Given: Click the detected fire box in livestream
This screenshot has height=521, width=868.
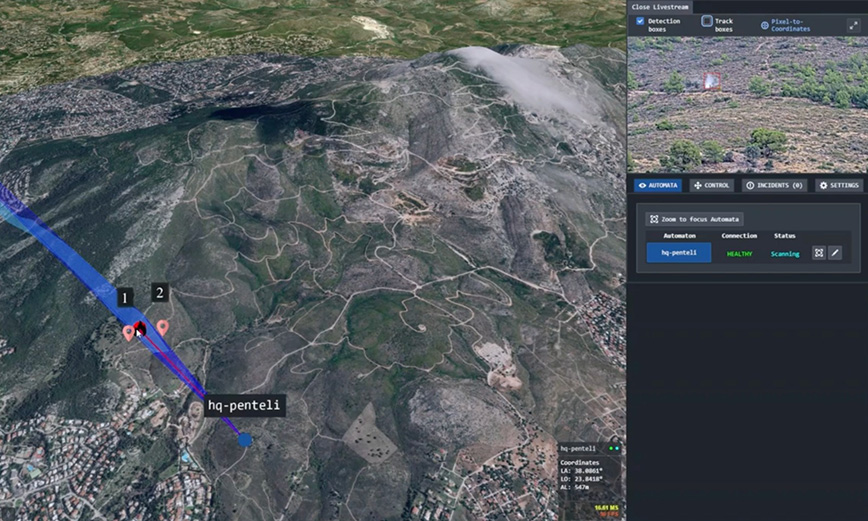Looking at the screenshot, I should point(711,80).
